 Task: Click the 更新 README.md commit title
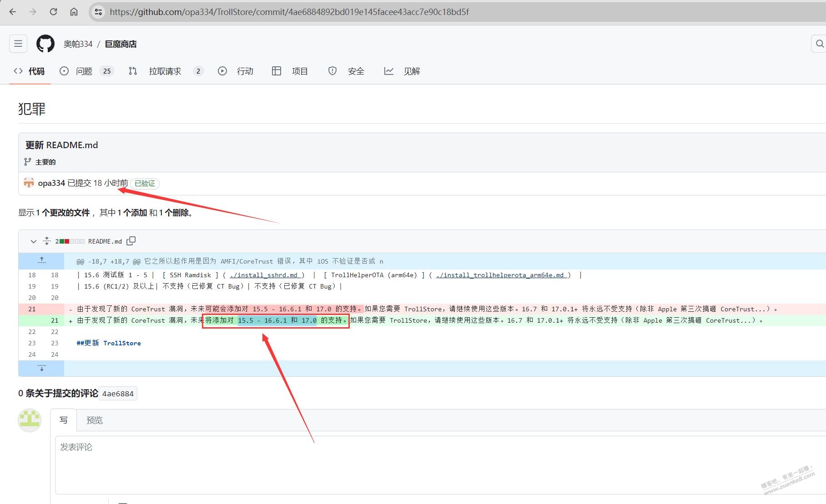pyautogui.click(x=61, y=145)
